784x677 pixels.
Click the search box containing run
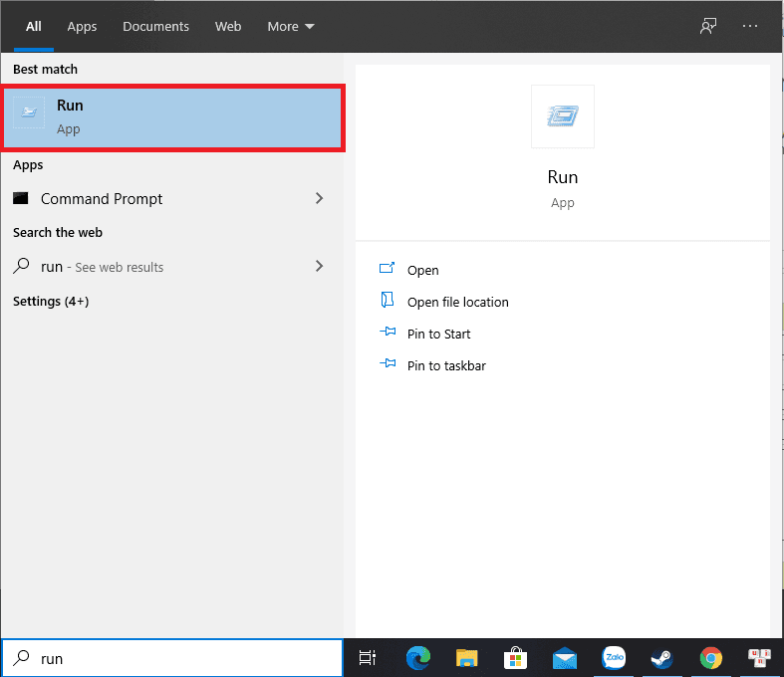[184, 658]
